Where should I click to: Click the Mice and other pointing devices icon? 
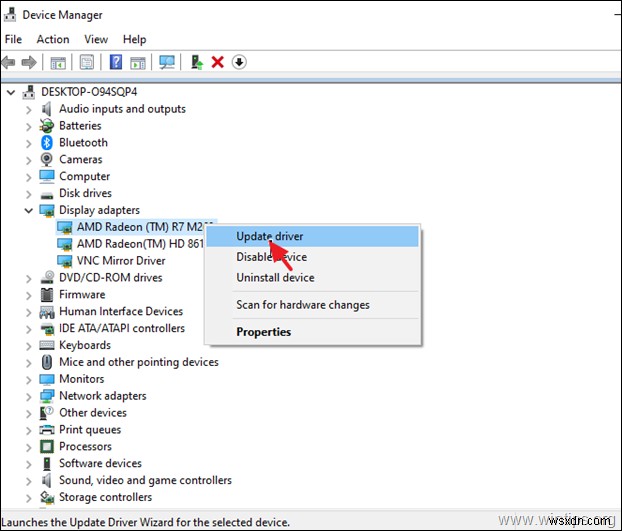[x=47, y=362]
